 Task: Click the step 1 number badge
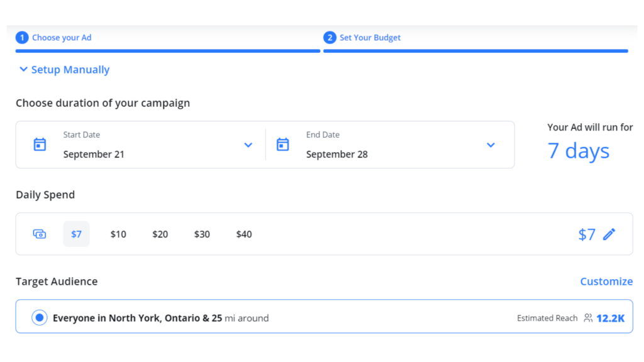pos(22,38)
